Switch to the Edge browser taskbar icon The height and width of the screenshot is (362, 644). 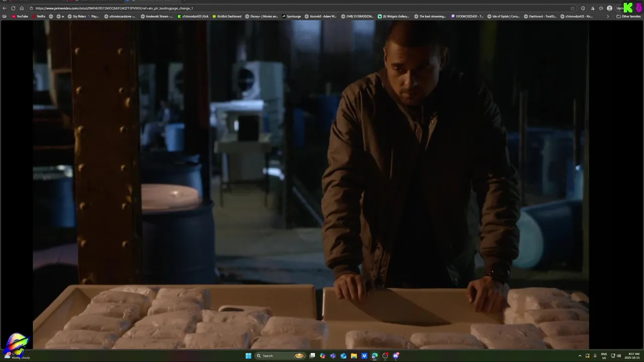[375, 355]
